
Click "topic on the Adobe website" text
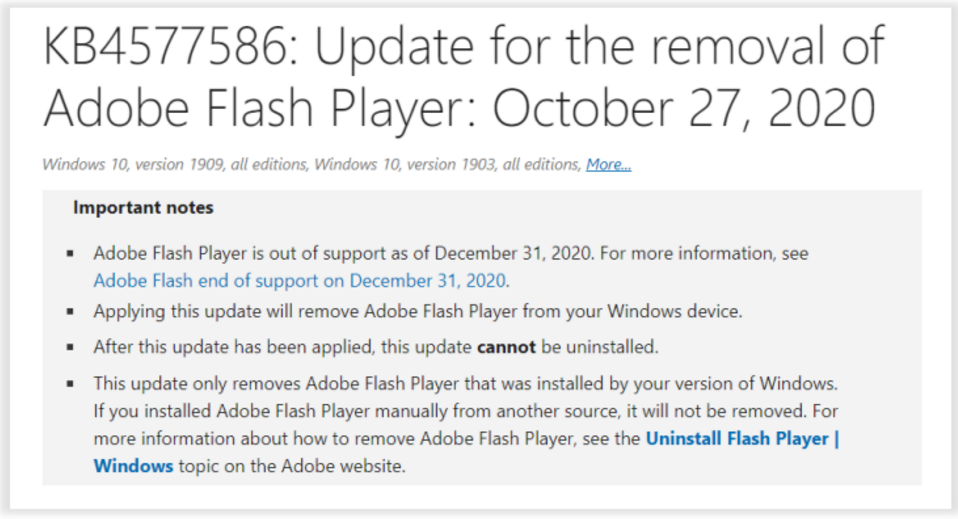pyautogui.click(x=292, y=466)
